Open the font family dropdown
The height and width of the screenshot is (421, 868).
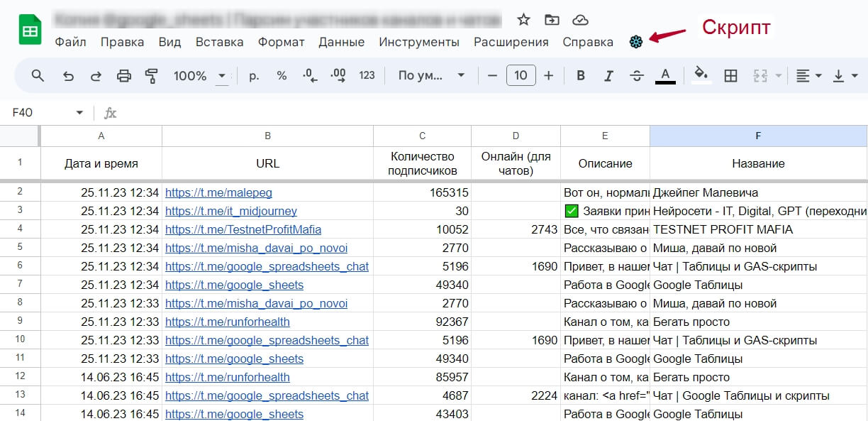[x=431, y=75]
